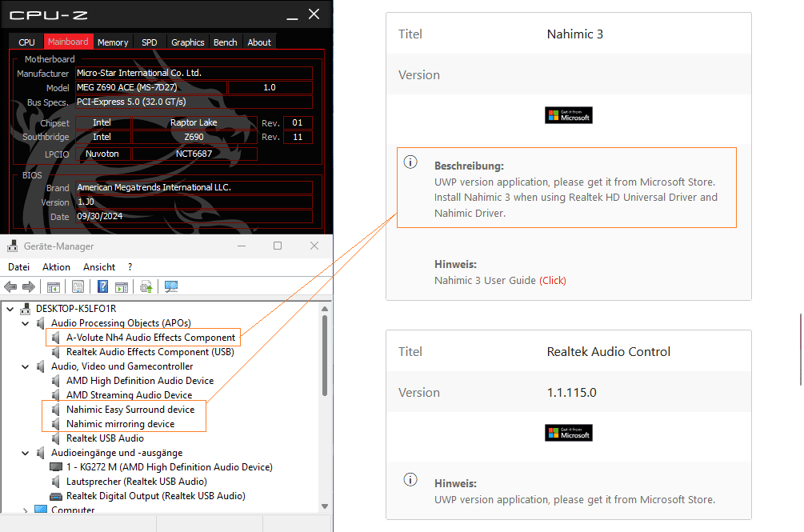804x532 pixels.
Task: Select the Audio, Video und Gamecontroller label
Action: point(122,366)
